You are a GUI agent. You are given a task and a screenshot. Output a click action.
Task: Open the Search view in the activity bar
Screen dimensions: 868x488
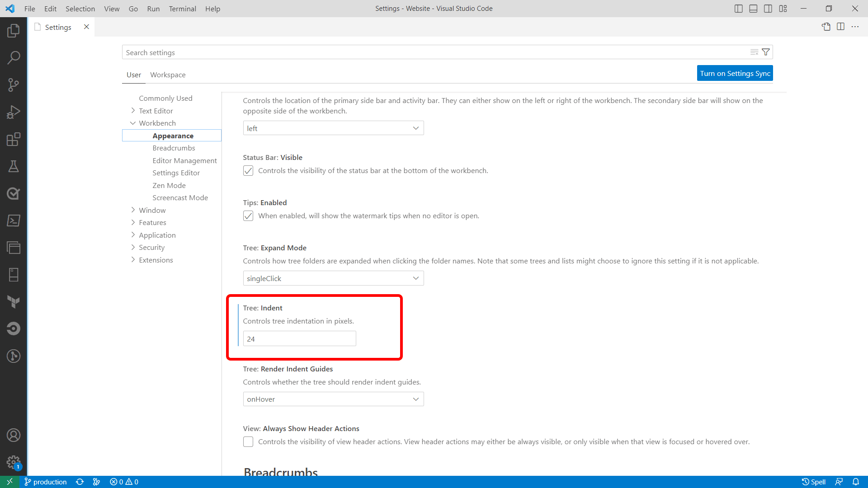tap(14, 58)
